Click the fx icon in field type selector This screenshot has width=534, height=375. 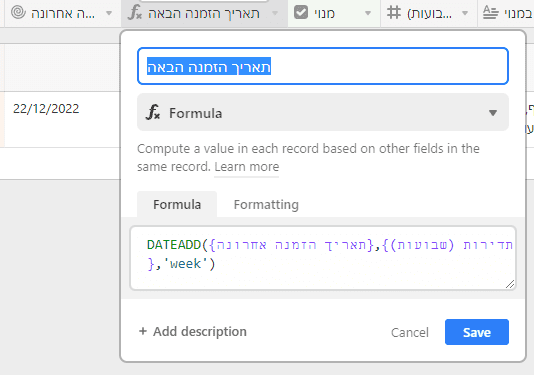point(153,112)
